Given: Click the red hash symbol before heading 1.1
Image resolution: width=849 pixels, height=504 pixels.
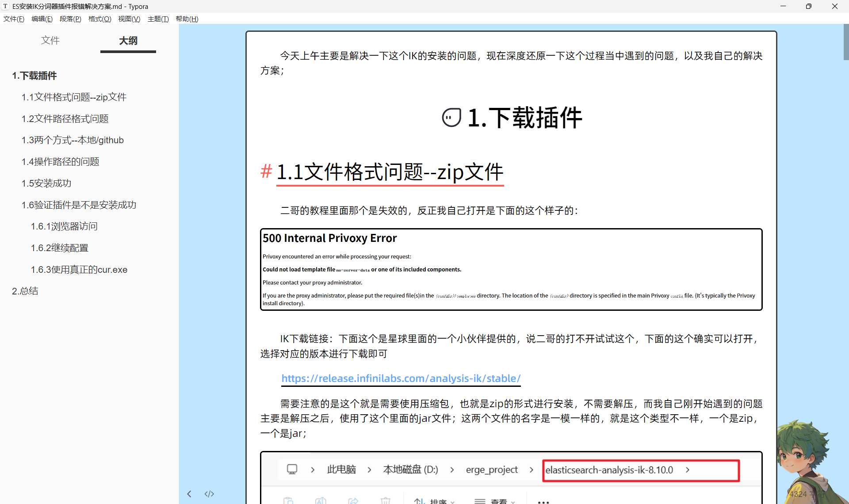Looking at the screenshot, I should [x=266, y=172].
